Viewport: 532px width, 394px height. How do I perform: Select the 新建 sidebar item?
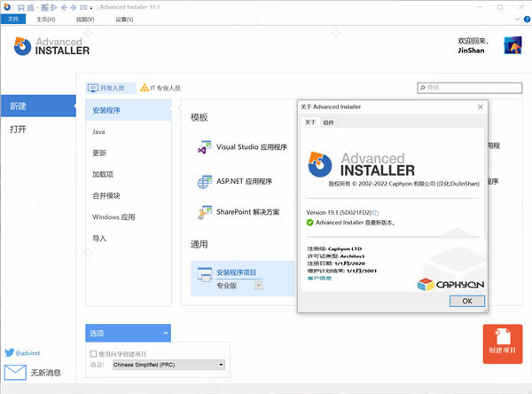click(38, 106)
